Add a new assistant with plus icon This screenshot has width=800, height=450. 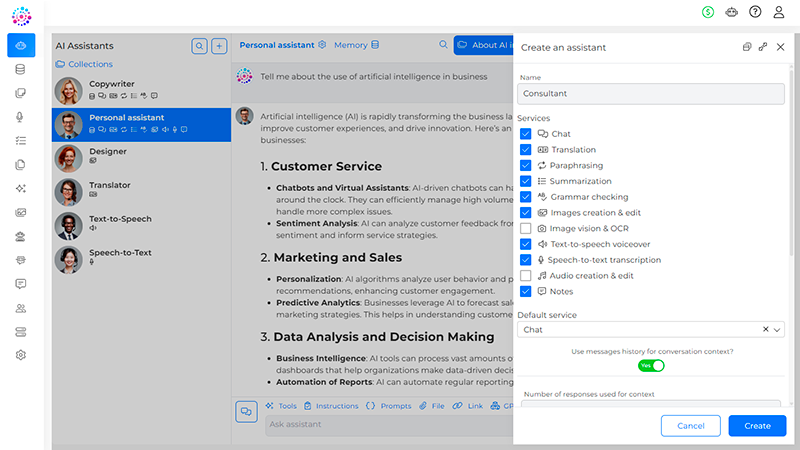219,46
